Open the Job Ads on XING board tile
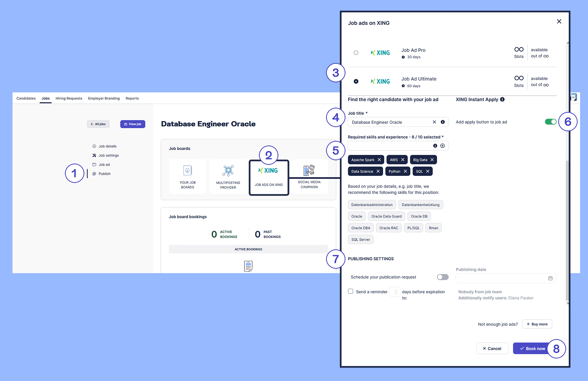Image resolution: width=588 pixels, height=381 pixels. click(x=269, y=178)
